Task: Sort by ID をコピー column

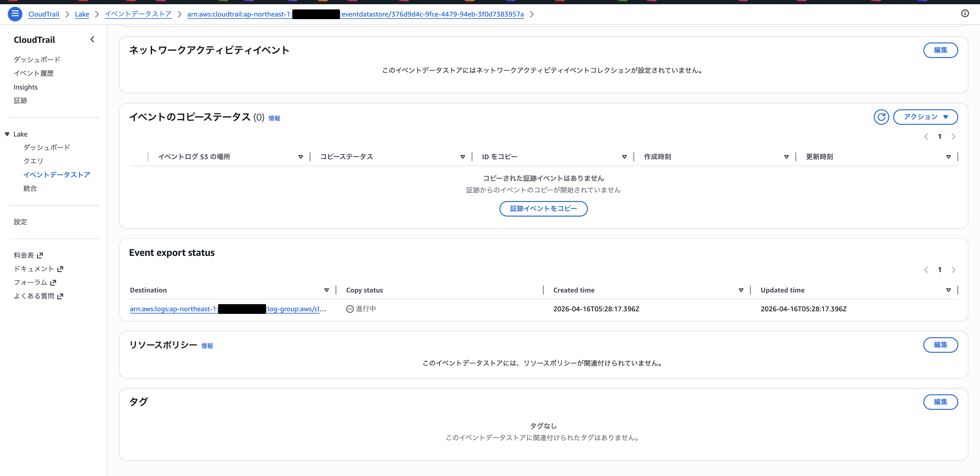Action: pyautogui.click(x=624, y=157)
